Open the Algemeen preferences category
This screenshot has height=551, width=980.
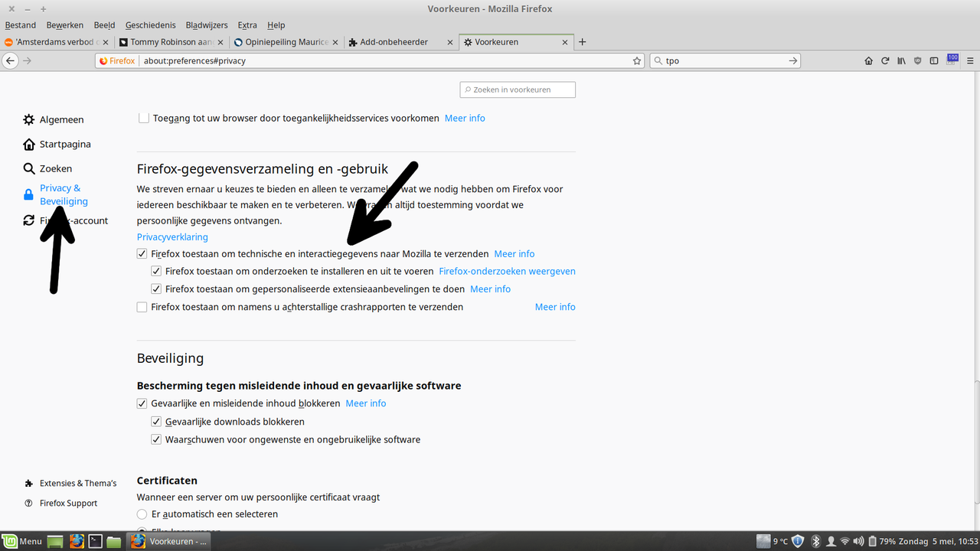pos(54,119)
